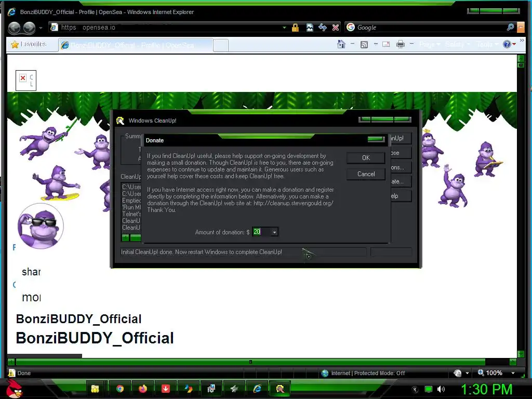Screen dimensions: 532x399
Task: Expand the dropdown next to printer icon
Action: click(411, 44)
